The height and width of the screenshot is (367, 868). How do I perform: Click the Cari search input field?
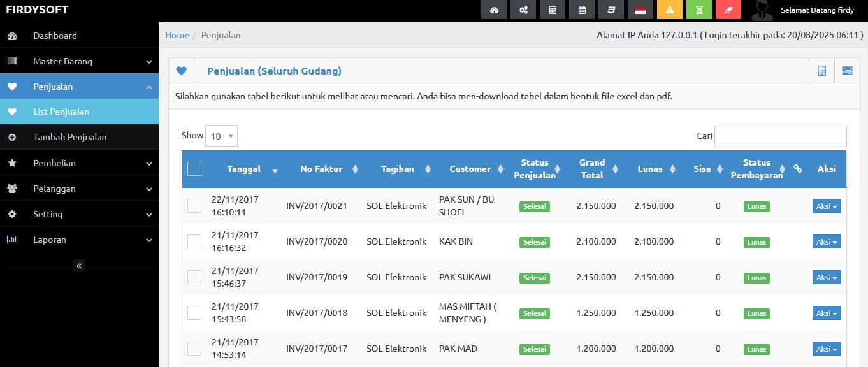click(x=780, y=136)
